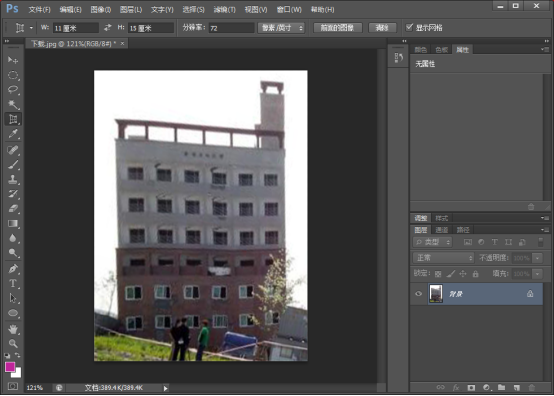Open the magenta foreground color swatch

[10, 367]
